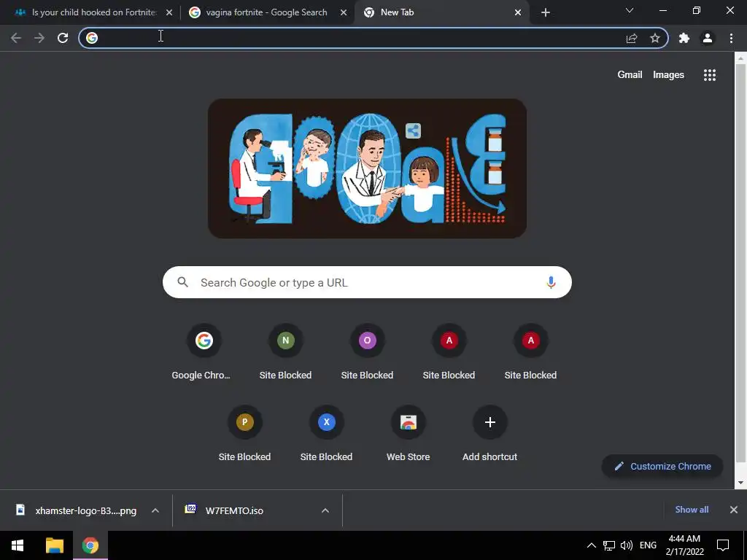Image resolution: width=747 pixels, height=560 pixels.
Task: Show all downloads
Action: click(x=692, y=510)
